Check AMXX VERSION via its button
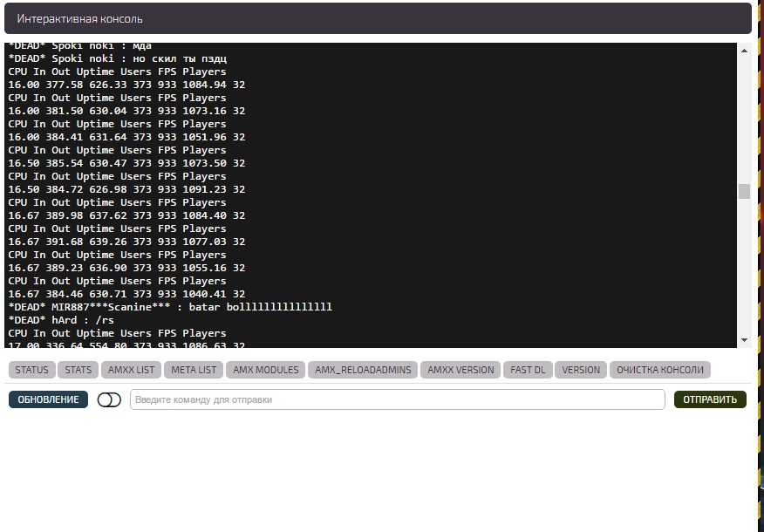 pos(460,370)
